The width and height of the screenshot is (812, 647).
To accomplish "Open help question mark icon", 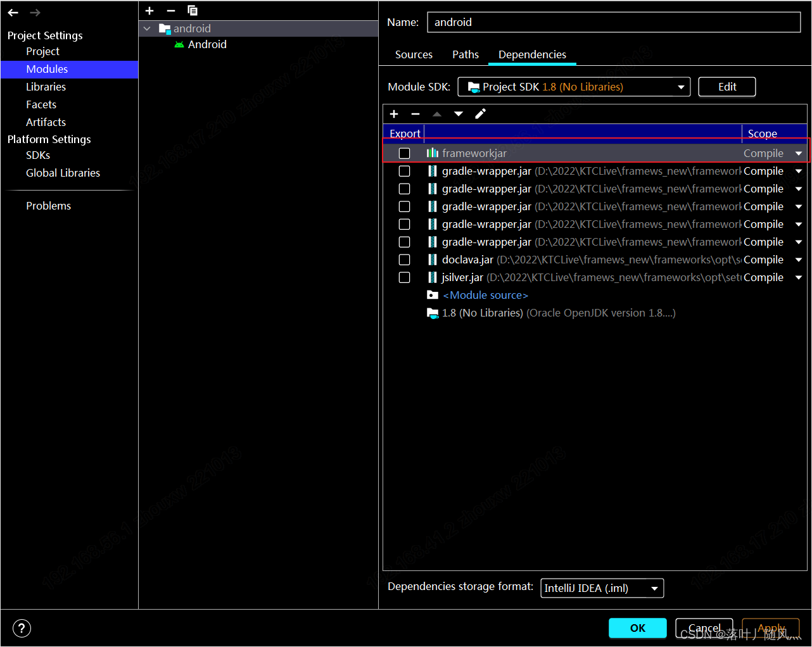I will coord(22,628).
